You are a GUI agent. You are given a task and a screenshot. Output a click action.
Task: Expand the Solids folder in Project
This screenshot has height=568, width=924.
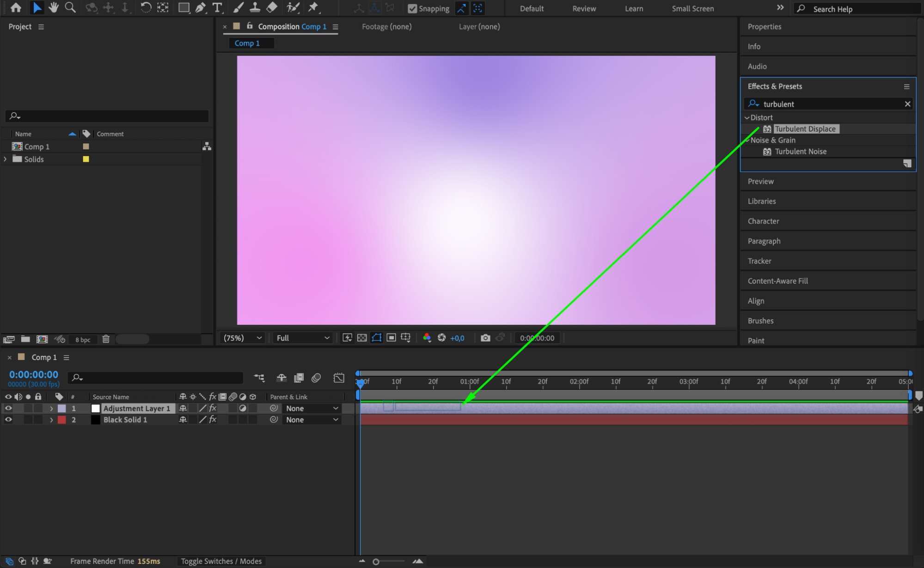(6, 159)
